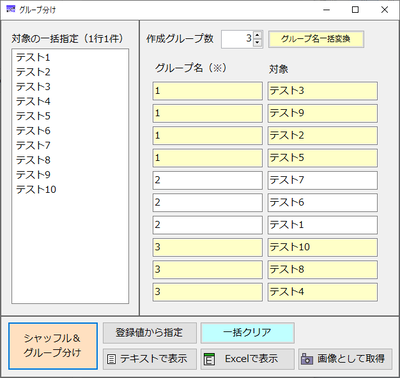
Task: Click the line テスト4 in the left list
Action: tap(33, 102)
